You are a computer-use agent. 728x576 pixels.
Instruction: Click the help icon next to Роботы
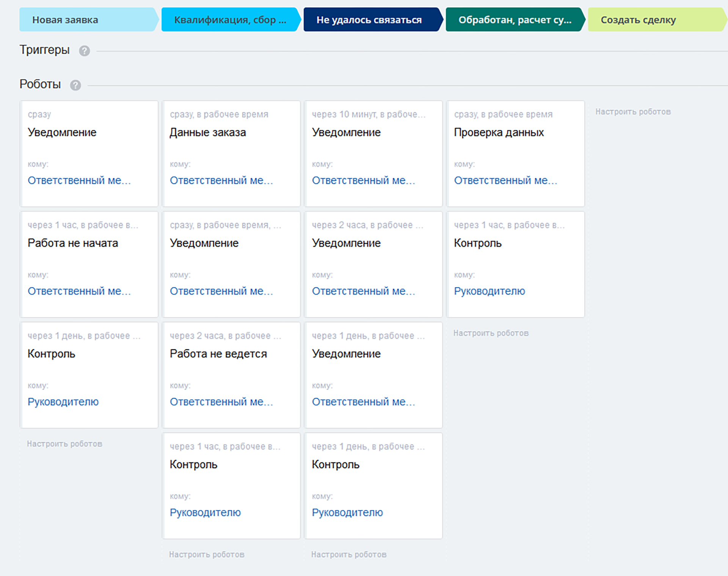[75, 85]
